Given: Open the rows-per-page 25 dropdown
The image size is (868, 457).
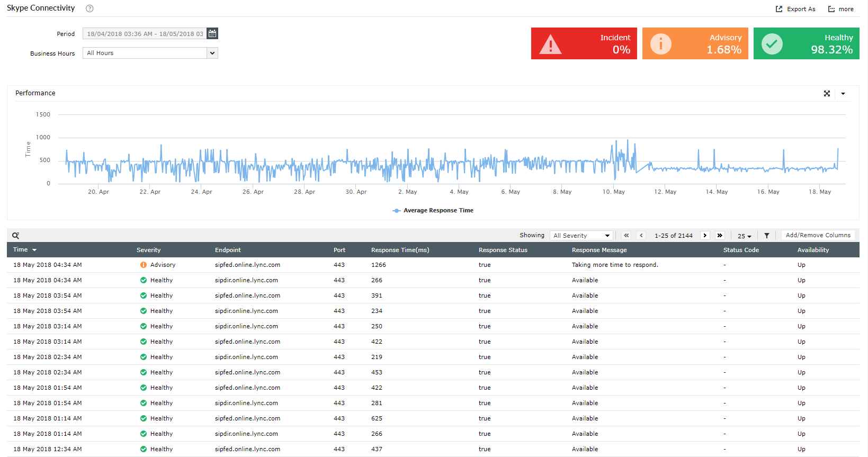Looking at the screenshot, I should 744,236.
